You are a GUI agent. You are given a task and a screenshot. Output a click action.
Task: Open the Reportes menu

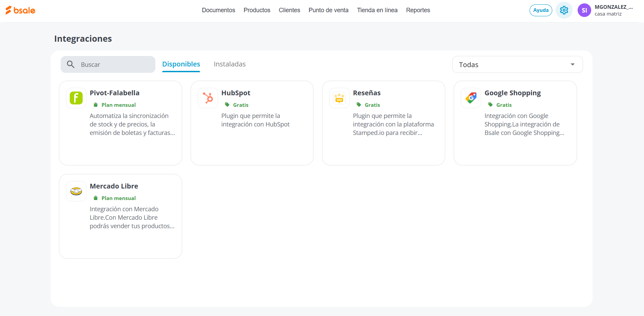pos(418,10)
